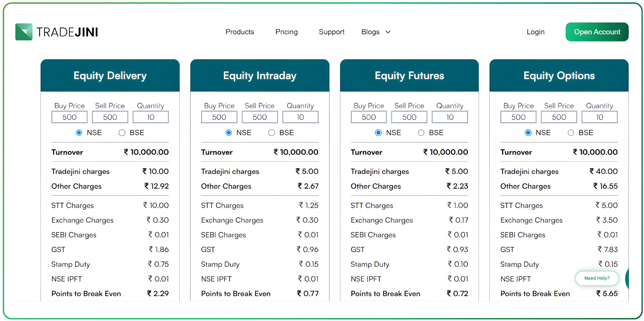Expand the Blogs dropdown menu
The height and width of the screenshot is (321, 644).
pyautogui.click(x=388, y=32)
